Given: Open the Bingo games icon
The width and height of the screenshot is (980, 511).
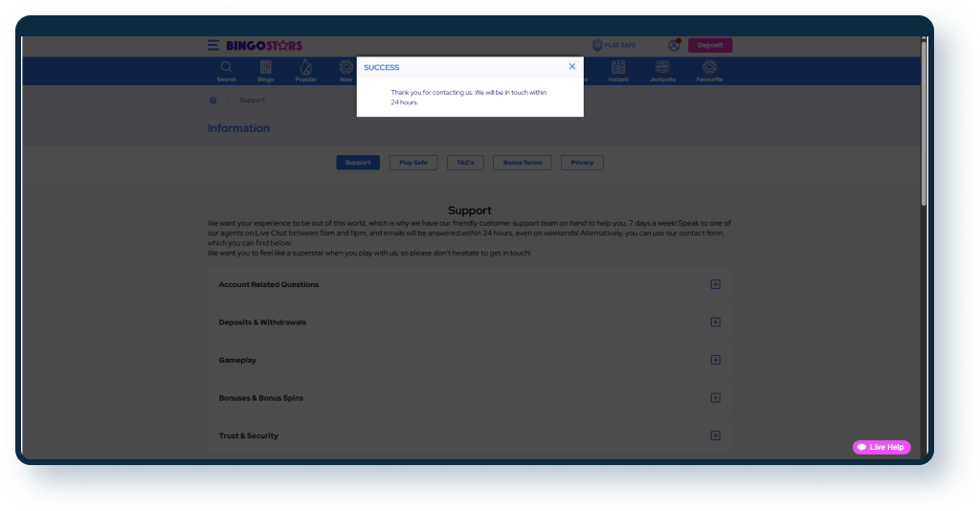Looking at the screenshot, I should coord(266,68).
